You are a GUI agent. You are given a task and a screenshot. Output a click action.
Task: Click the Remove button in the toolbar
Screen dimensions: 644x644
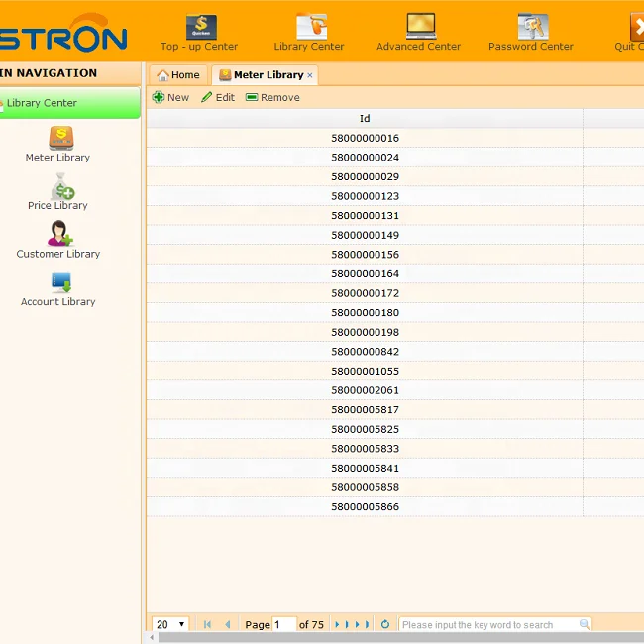[x=272, y=97]
